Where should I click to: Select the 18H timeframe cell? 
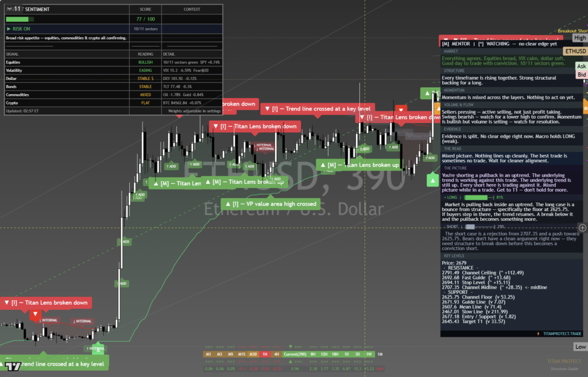(x=335, y=354)
